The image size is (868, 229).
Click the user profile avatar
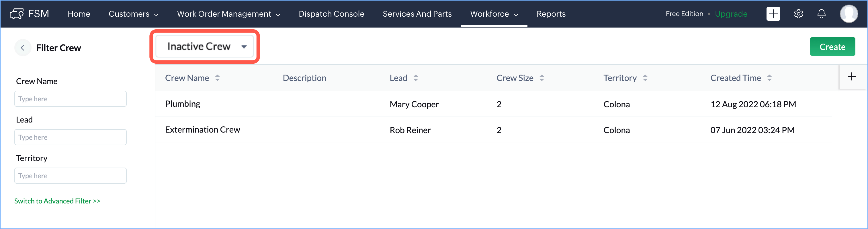849,14
